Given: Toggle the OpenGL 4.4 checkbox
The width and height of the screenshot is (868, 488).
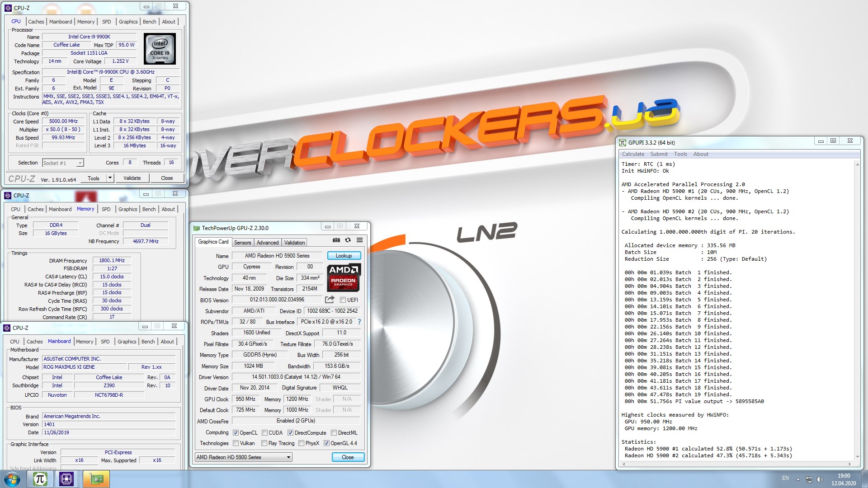Looking at the screenshot, I should (326, 443).
